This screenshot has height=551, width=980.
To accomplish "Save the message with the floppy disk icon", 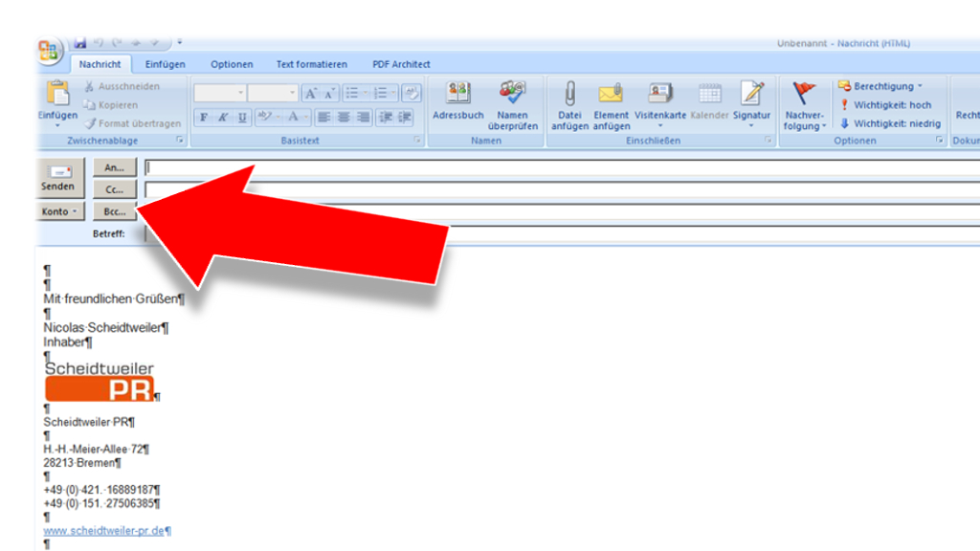I will (80, 42).
